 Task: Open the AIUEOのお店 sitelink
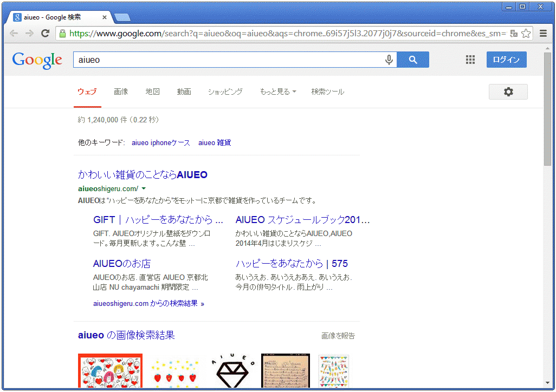click(121, 264)
